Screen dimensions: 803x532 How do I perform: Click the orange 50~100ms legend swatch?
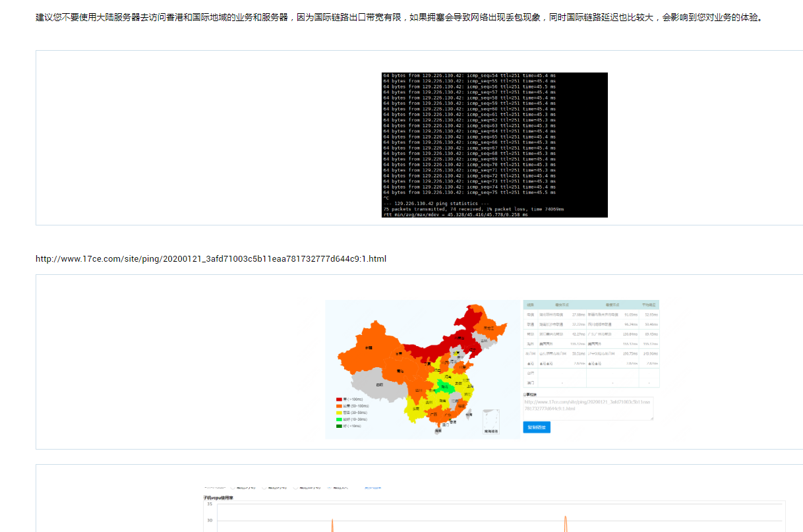point(339,406)
